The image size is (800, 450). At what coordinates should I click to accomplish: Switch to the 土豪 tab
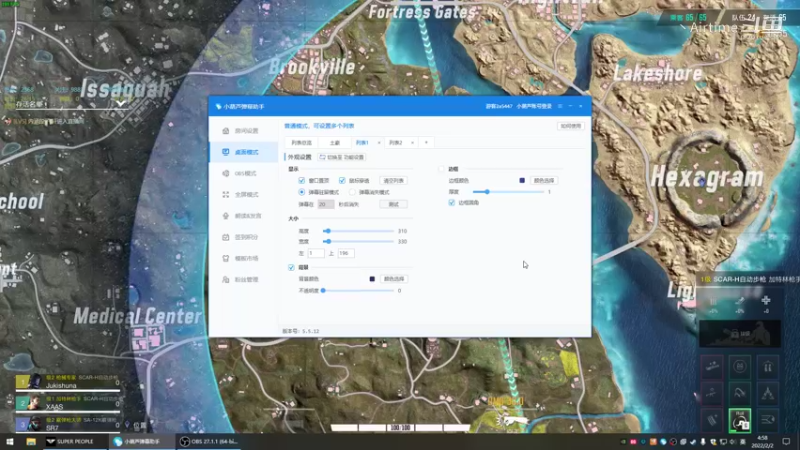(x=335, y=143)
